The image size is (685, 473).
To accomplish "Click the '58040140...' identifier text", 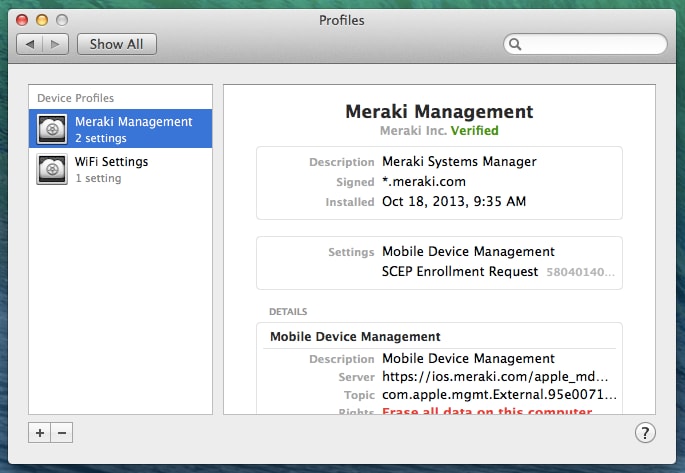I will coord(581,272).
